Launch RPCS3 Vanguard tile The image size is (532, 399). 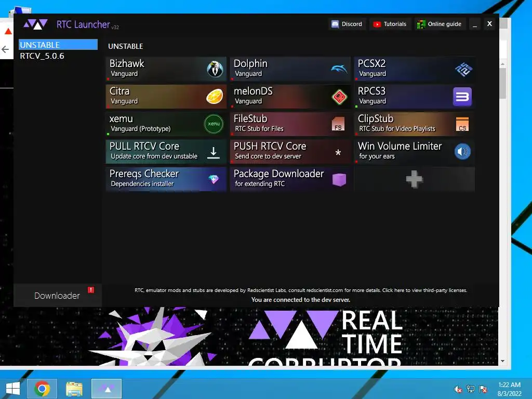tap(414, 97)
